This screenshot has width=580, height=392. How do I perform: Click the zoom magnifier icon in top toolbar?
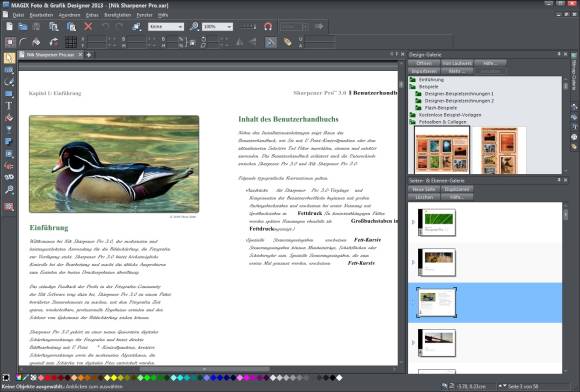(x=194, y=26)
